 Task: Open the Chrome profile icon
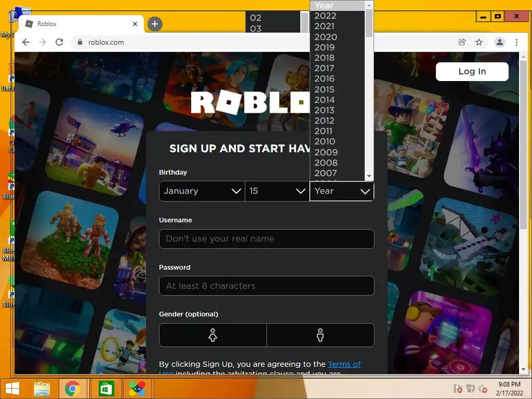click(x=500, y=42)
